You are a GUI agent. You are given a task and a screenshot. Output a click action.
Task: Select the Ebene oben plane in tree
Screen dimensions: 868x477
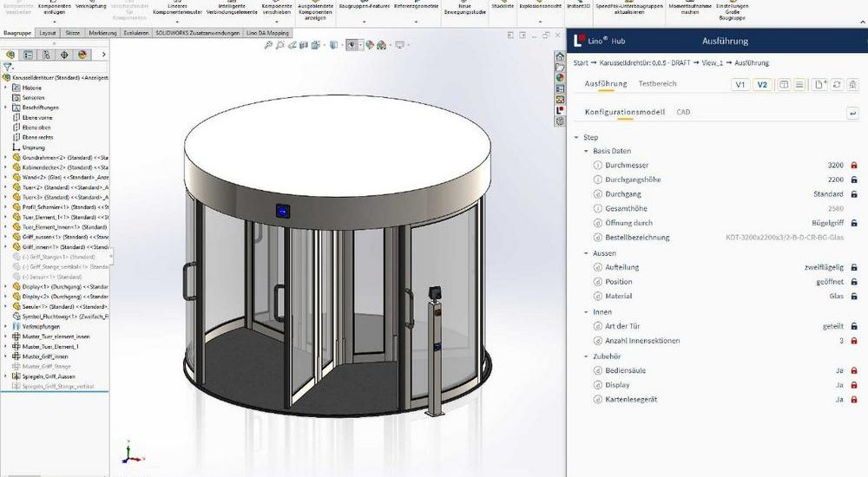(x=36, y=127)
